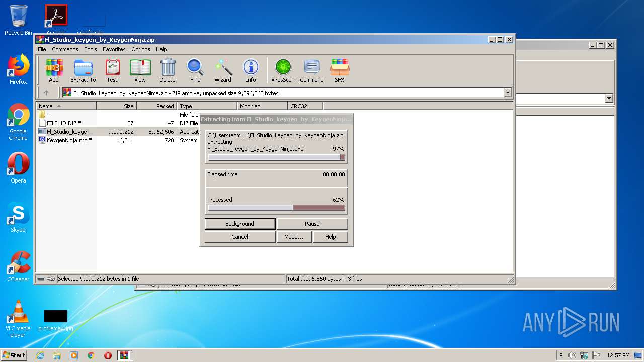
Task: Sort list by Type column header
Action: click(x=207, y=106)
